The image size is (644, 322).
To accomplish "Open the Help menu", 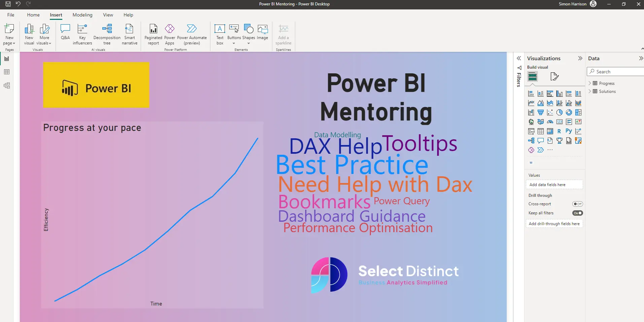I will (128, 15).
